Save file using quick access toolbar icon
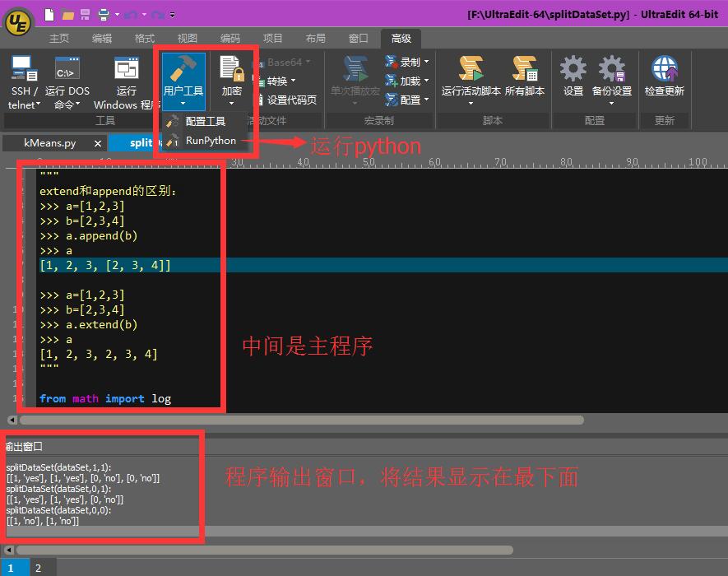Viewport: 728px width, 576px height. pyautogui.click(x=85, y=15)
